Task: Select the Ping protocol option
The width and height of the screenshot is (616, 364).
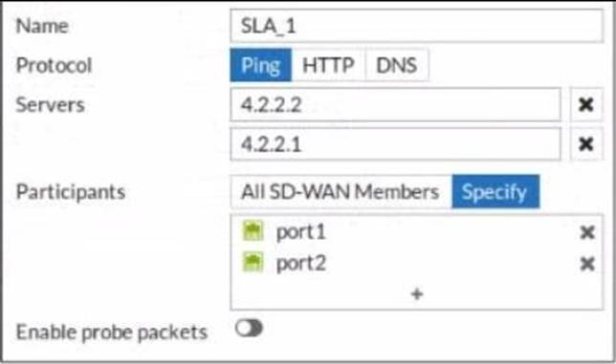Action: 261,65
